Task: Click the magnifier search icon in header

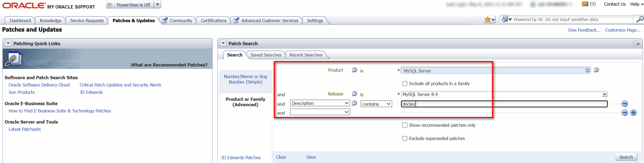Action: 640,19
